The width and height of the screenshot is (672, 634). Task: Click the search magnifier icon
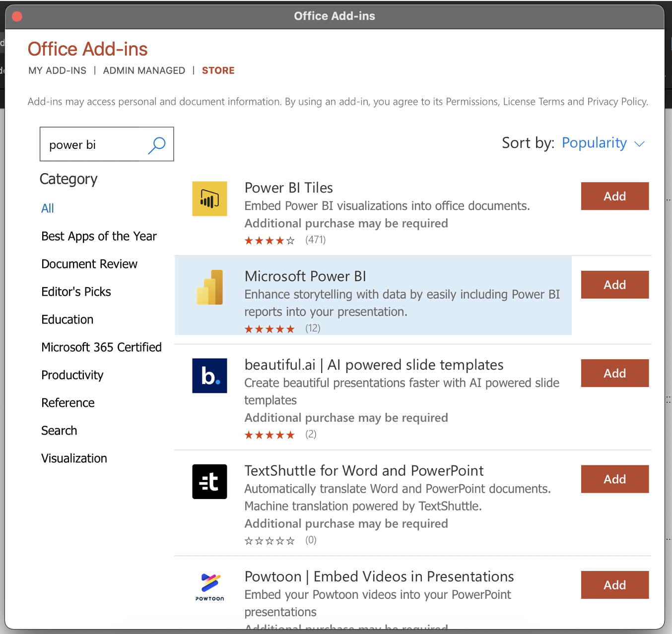[x=157, y=145]
